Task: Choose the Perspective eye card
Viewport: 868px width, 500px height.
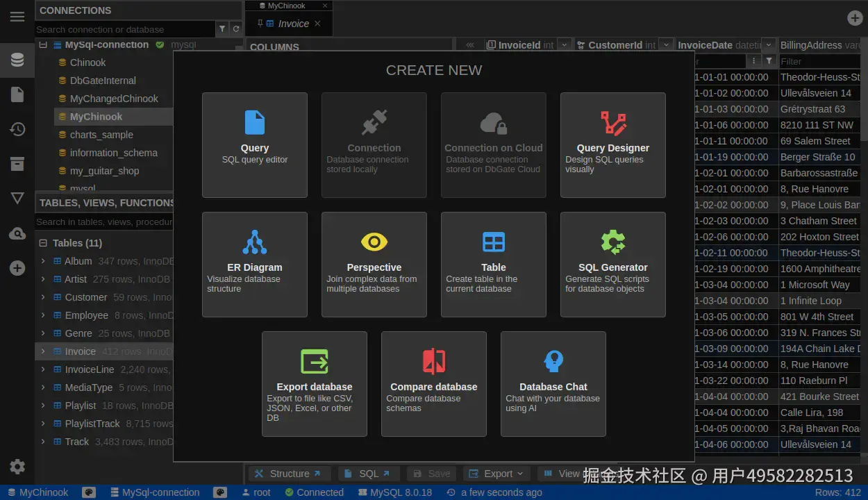Action: pos(374,265)
